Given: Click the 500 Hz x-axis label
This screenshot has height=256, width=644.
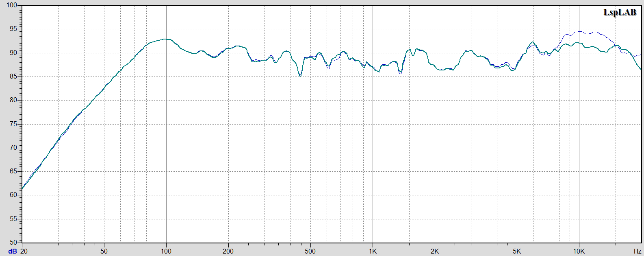Looking at the screenshot, I should click(310, 251).
